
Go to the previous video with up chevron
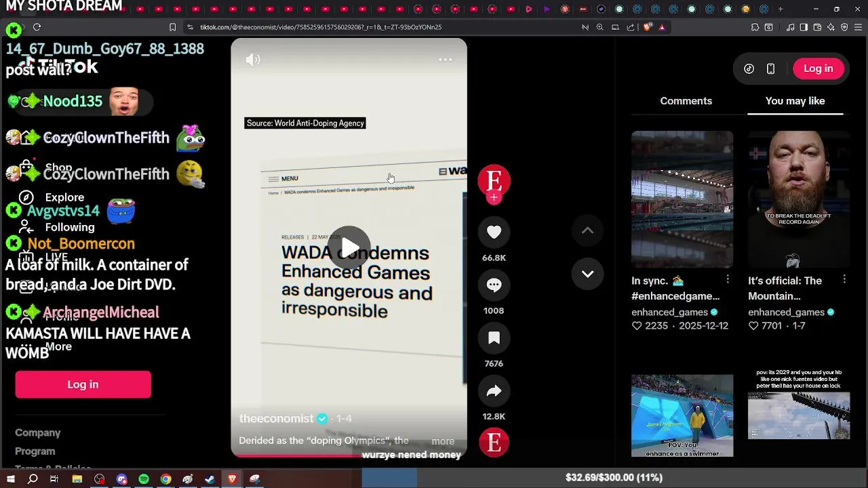pyautogui.click(x=587, y=231)
